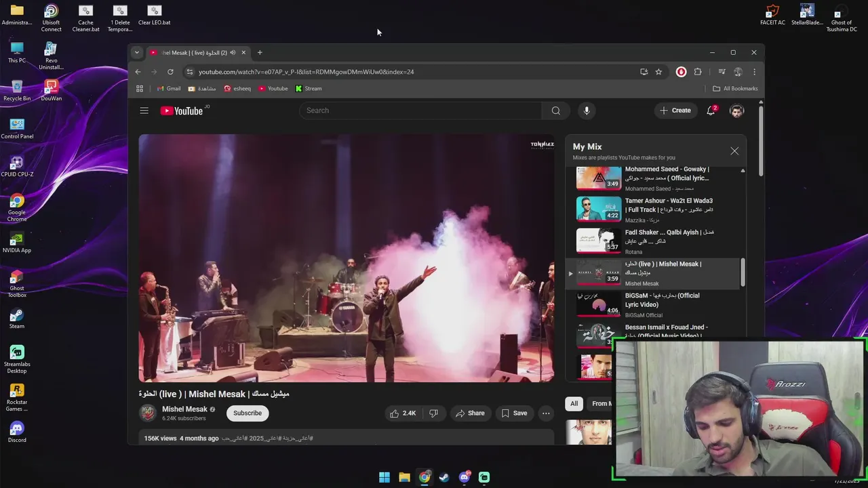Open Discord from the taskbar
Image resolution: width=868 pixels, height=488 pixels.
coord(465,477)
